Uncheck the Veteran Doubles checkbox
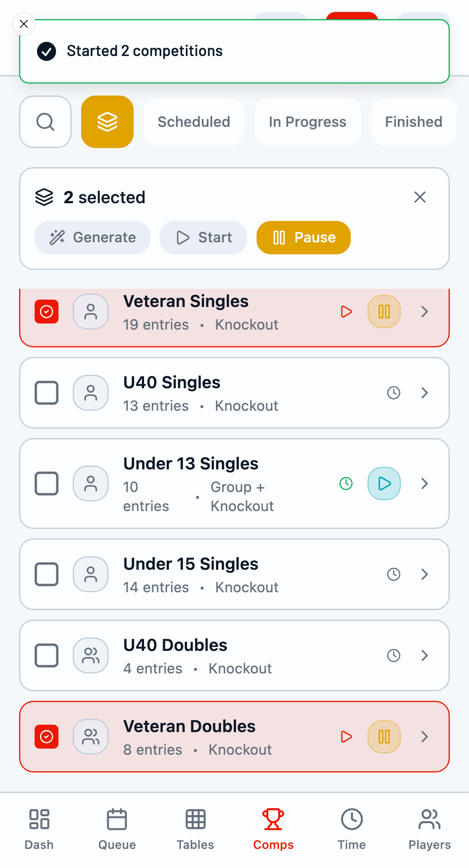This screenshot has height=868, width=469. (x=46, y=737)
